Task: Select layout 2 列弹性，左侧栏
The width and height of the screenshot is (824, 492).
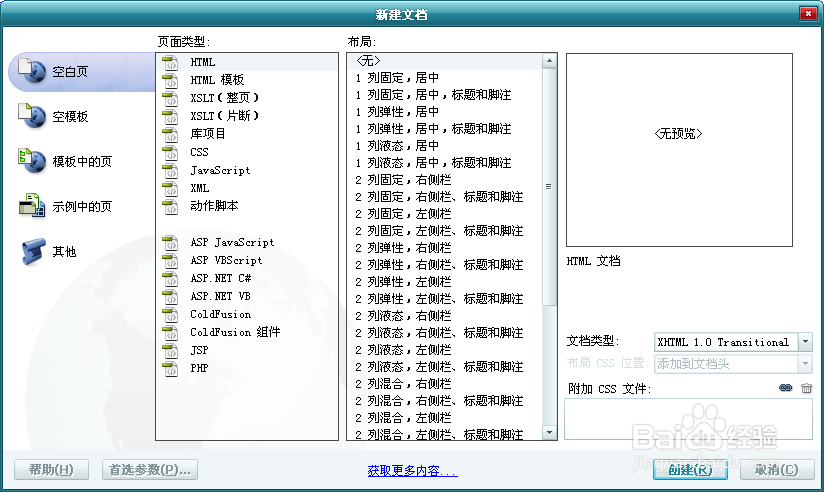Action: tap(403, 282)
